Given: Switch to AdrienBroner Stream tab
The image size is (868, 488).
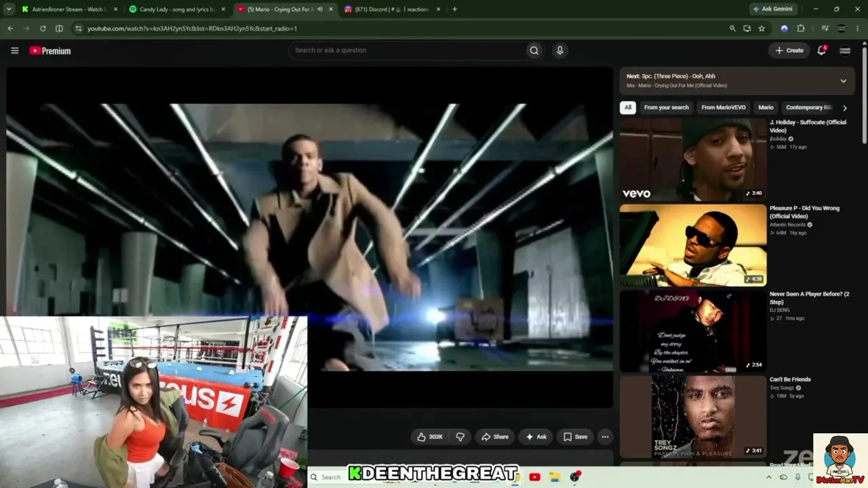Looking at the screenshot, I should (70, 9).
